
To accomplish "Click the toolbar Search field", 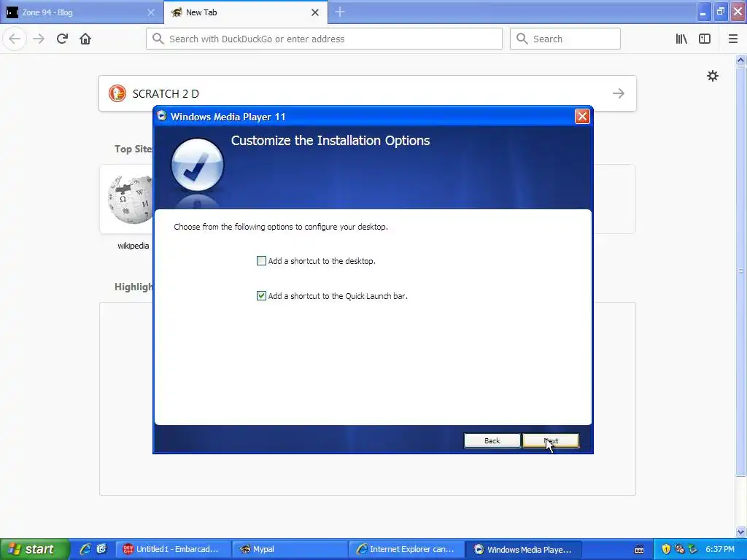I will (x=565, y=39).
